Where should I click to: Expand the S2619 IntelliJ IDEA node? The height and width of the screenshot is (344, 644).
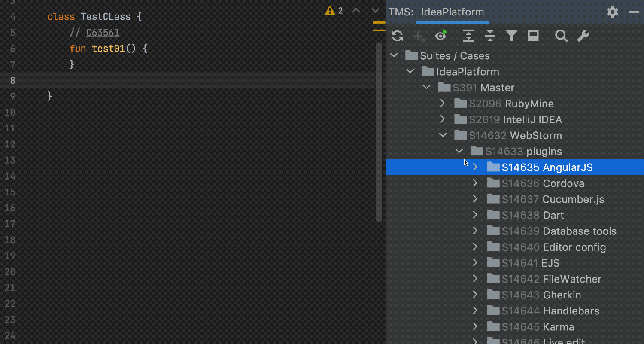point(443,119)
